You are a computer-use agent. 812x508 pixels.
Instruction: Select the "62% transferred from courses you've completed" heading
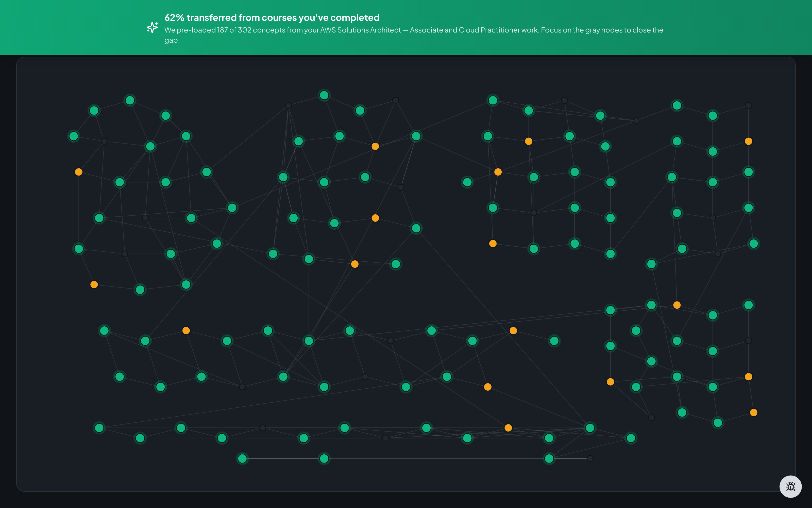tap(272, 18)
